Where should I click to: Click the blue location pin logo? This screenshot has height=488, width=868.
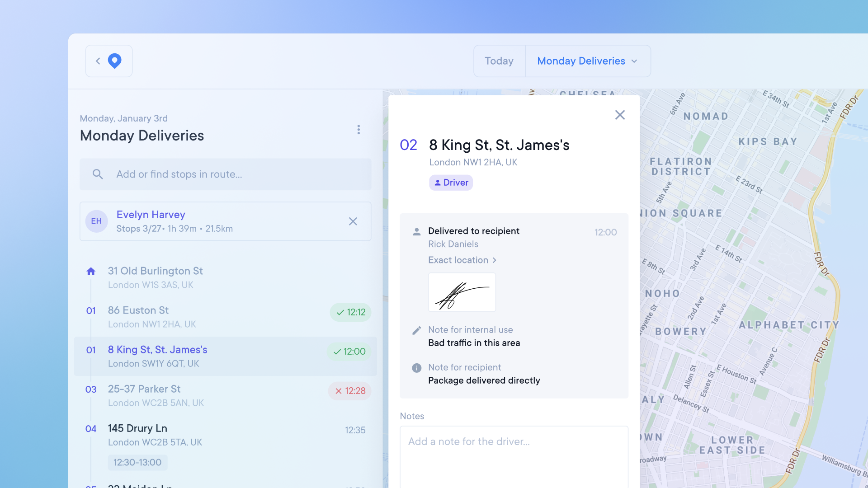click(x=115, y=61)
